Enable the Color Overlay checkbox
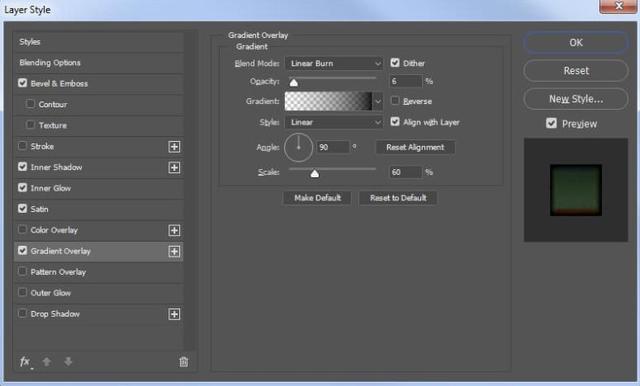The image size is (640, 386). (x=22, y=229)
